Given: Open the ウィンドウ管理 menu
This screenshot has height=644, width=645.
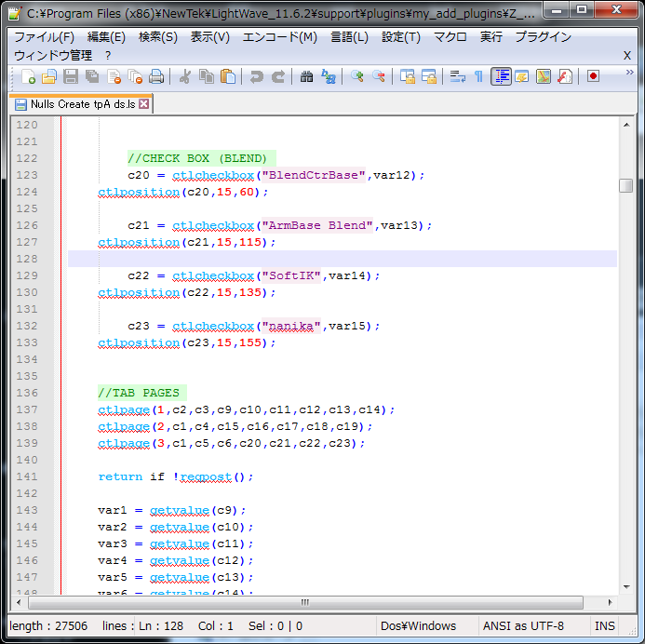Looking at the screenshot, I should [53, 56].
